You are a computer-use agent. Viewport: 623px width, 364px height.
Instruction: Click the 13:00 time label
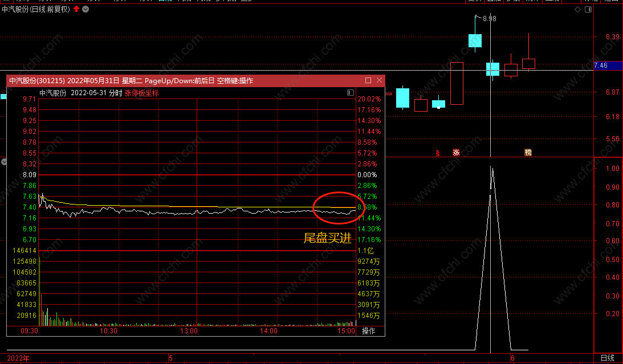point(189,330)
